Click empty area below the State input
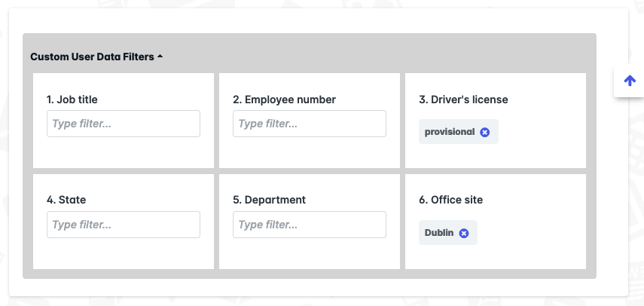Viewport: 644px width, 306px height. pos(124,254)
